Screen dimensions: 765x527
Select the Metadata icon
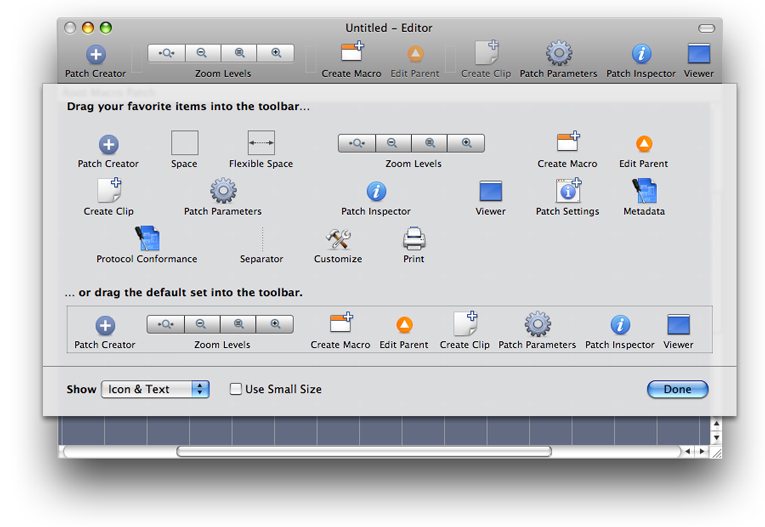pyautogui.click(x=644, y=191)
